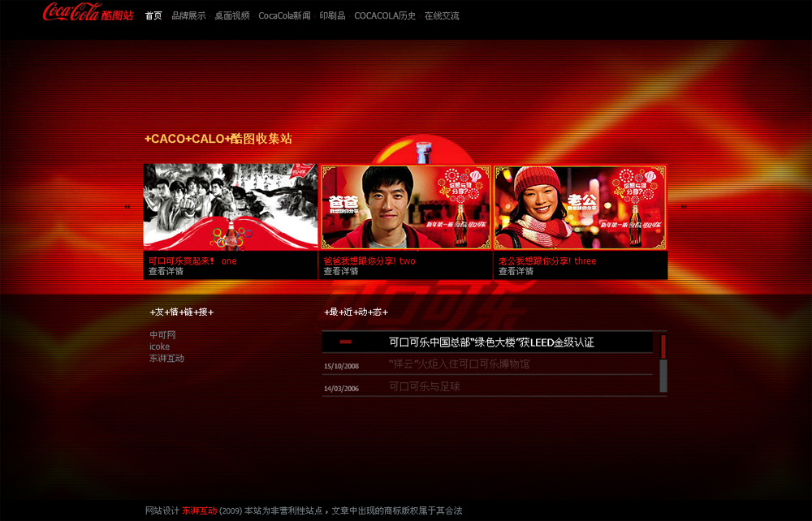
Task: Click the red scrollbar thumb in news list
Action: (x=663, y=347)
